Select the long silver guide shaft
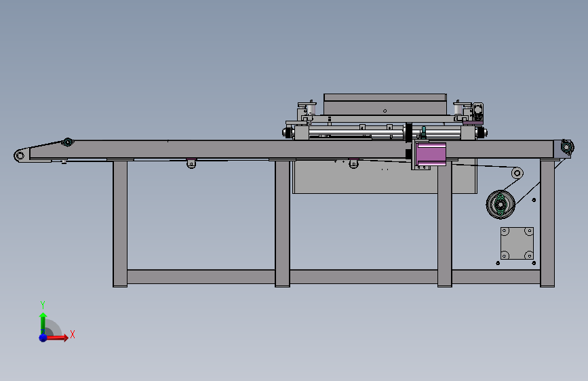 pos(355,133)
